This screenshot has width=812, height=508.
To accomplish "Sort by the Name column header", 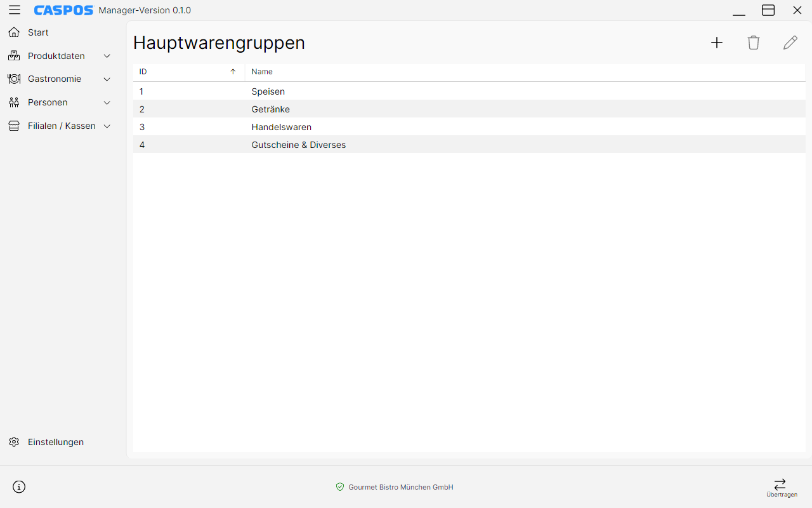I will pyautogui.click(x=525, y=72).
